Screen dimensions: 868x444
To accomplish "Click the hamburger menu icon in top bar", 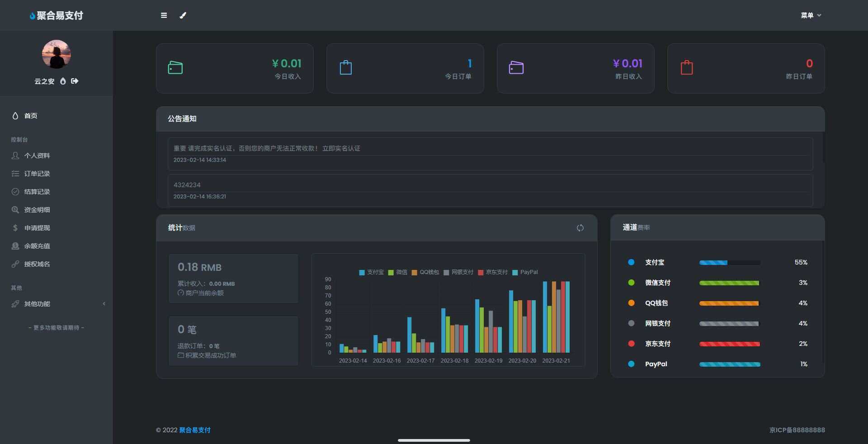I will point(164,15).
